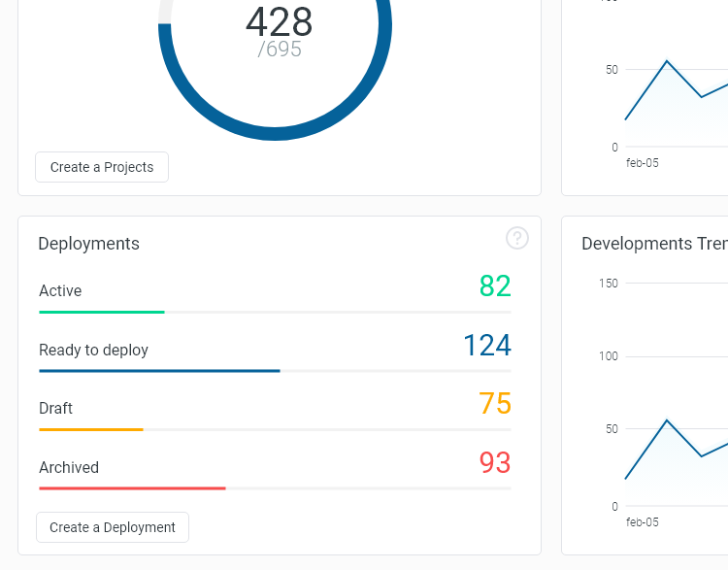Click the green Active count 82
728x570 pixels.
pos(495,286)
